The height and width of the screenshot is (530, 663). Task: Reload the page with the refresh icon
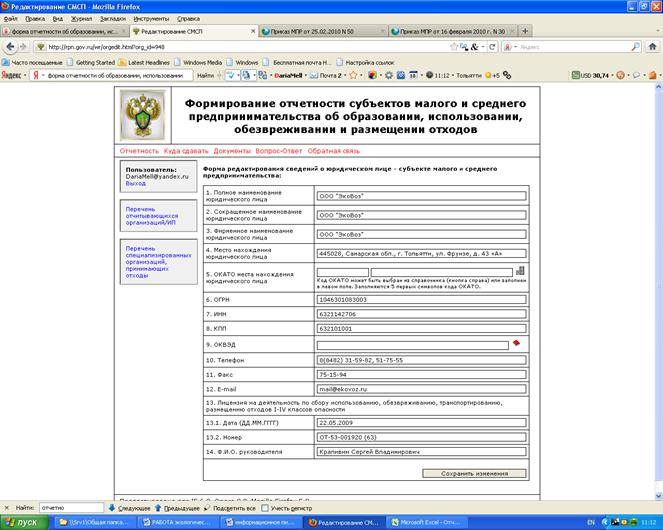492,47
